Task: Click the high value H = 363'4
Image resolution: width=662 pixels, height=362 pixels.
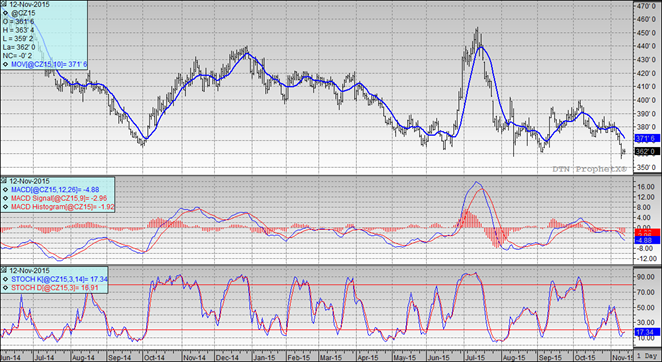Action: pyautogui.click(x=19, y=30)
